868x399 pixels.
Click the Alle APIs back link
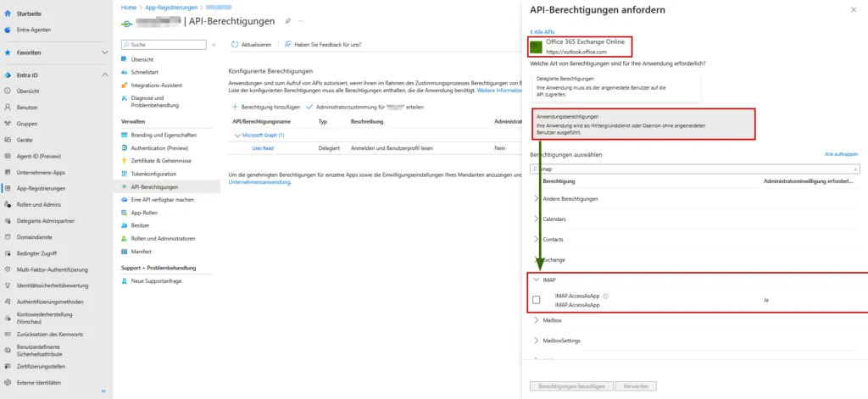tap(543, 31)
